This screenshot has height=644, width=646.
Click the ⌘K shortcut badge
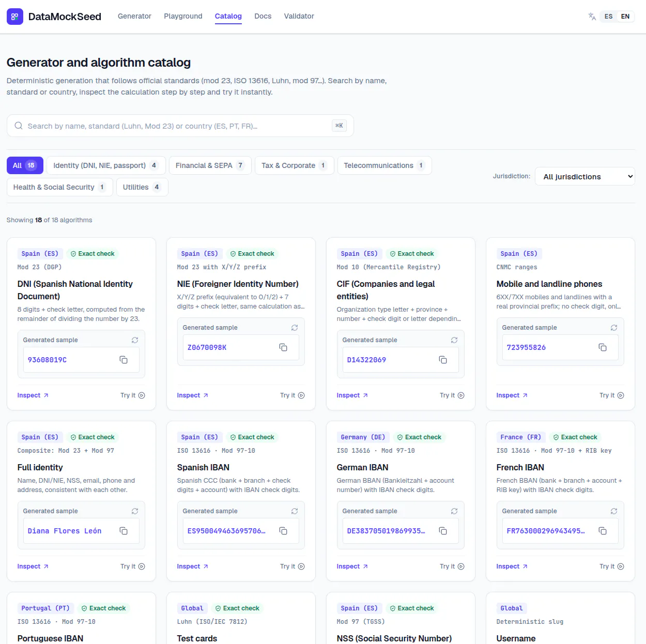(x=339, y=126)
